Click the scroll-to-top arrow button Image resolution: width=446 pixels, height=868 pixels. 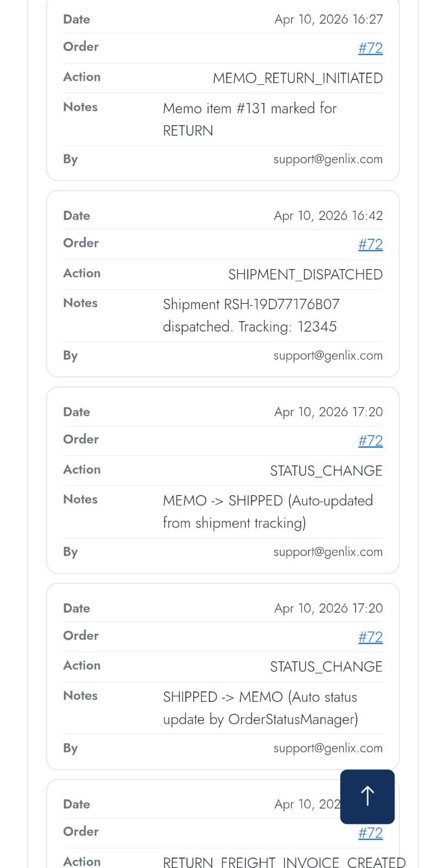367,796
